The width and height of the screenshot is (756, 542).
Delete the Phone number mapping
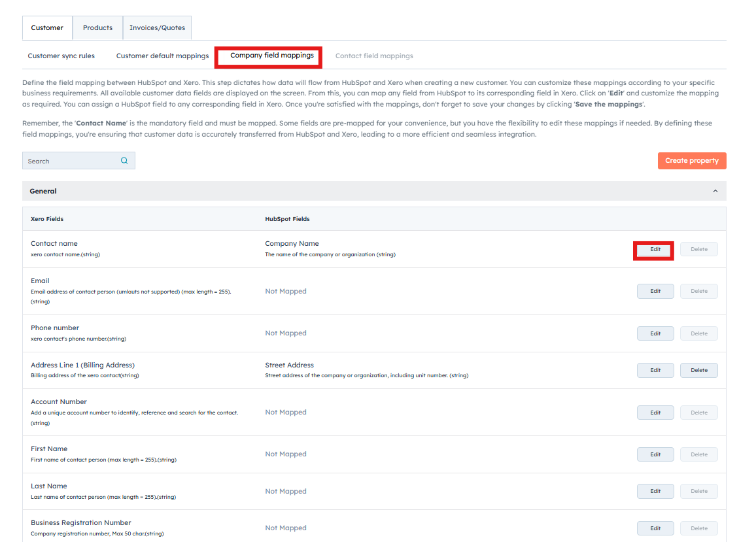tap(699, 333)
